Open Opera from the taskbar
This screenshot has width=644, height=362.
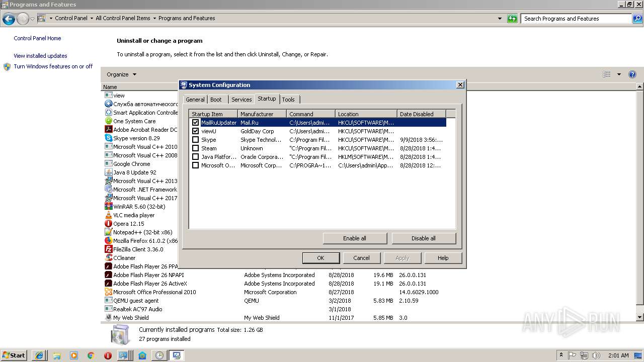(108, 355)
